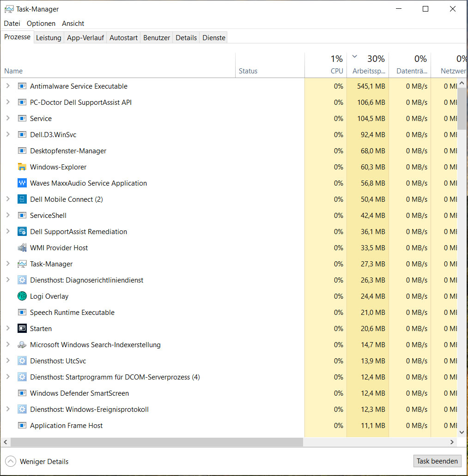Sort by Datenträger column header
This screenshot has width=468, height=476.
coord(410,65)
